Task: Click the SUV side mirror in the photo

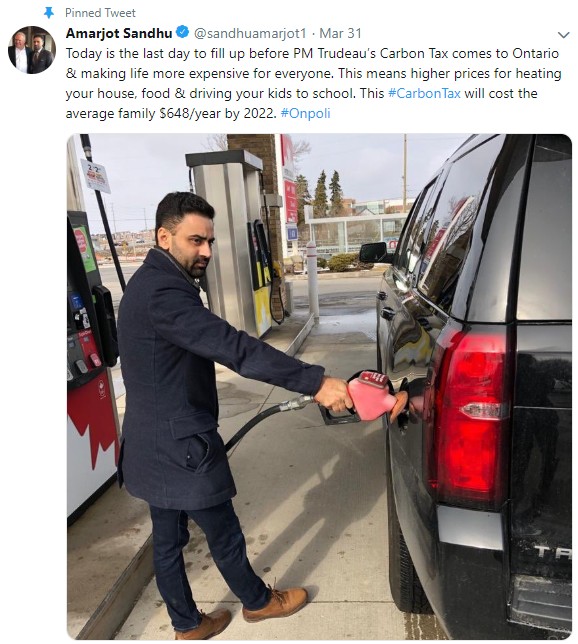Action: (373, 252)
